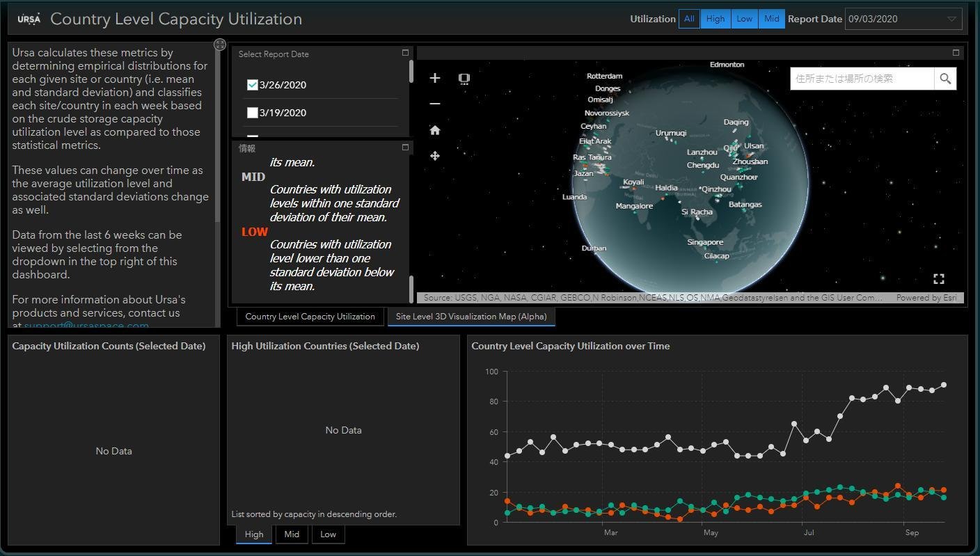Select the All utilization filter
The width and height of the screenshot is (980, 556).
(x=689, y=19)
